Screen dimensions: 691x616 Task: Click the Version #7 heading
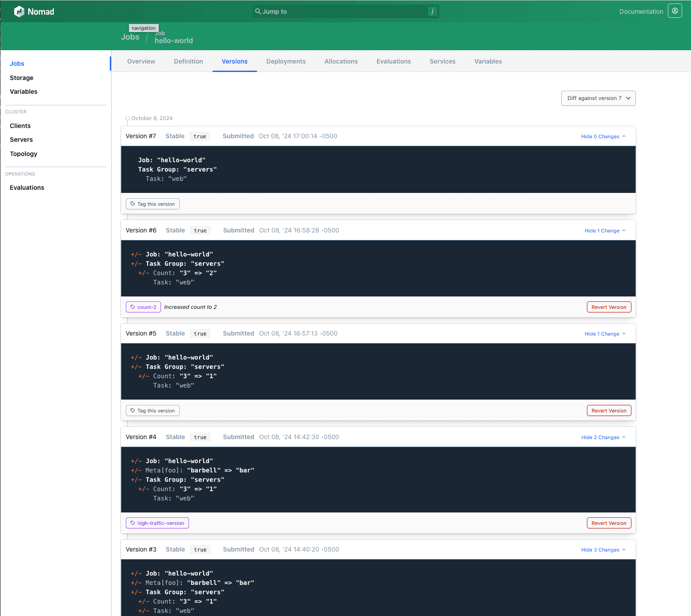[x=141, y=136]
